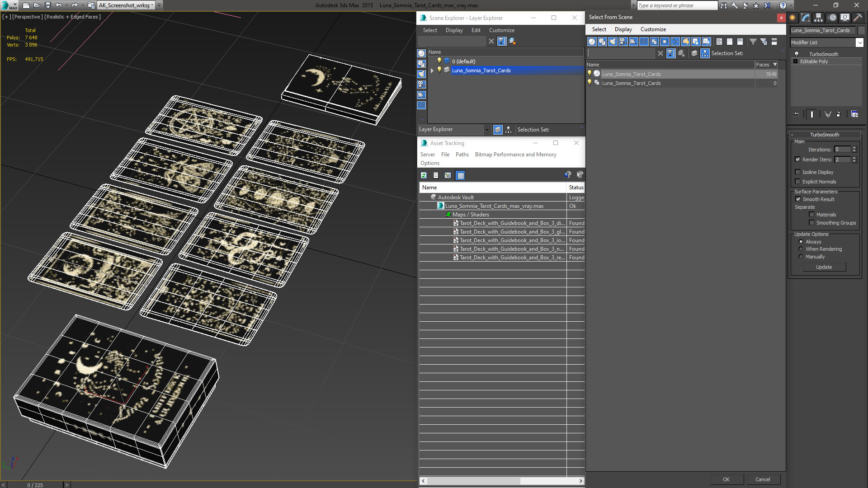Toggle Display Lights filter in Select From Scene
This screenshot has height=488, width=868.
[x=613, y=42]
